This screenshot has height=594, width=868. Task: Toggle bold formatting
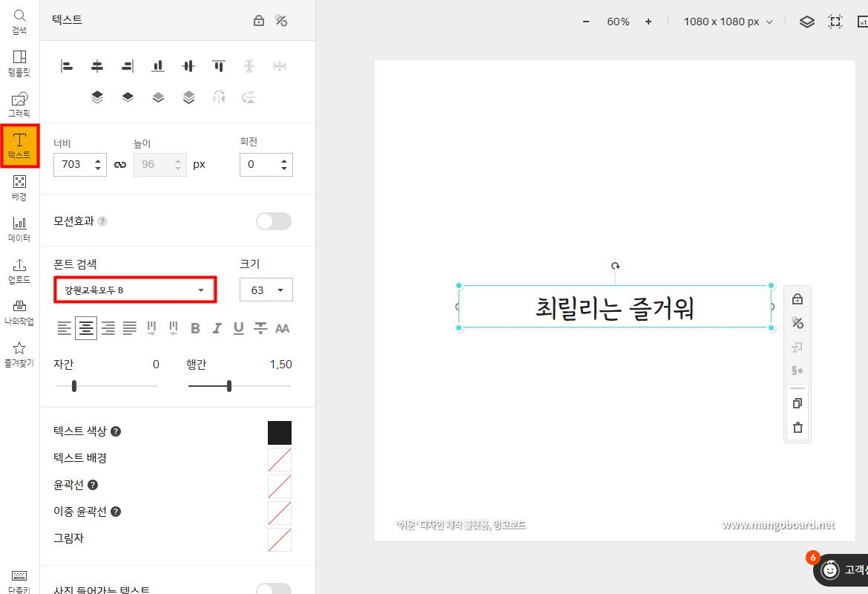[195, 328]
